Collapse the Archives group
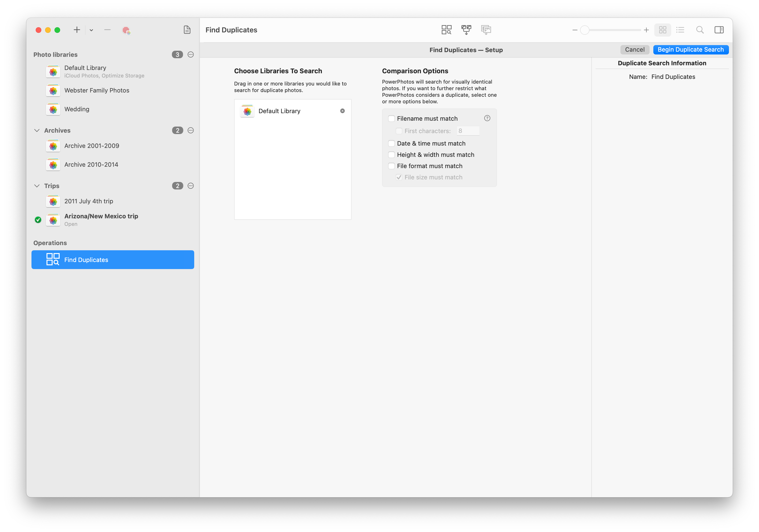 [x=37, y=131]
